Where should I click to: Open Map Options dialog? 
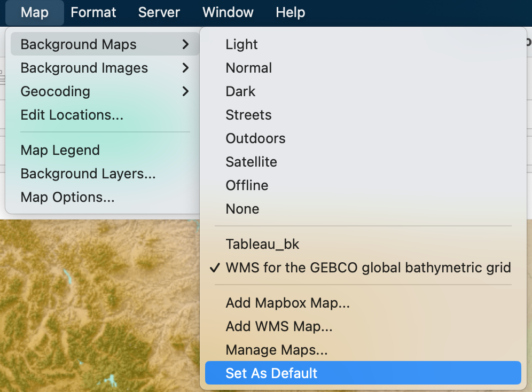point(67,197)
